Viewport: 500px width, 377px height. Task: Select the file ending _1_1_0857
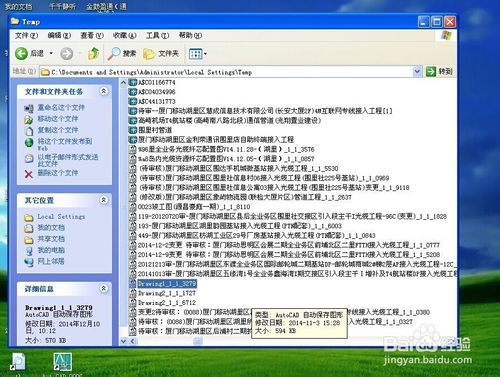pyautogui.click(x=226, y=159)
